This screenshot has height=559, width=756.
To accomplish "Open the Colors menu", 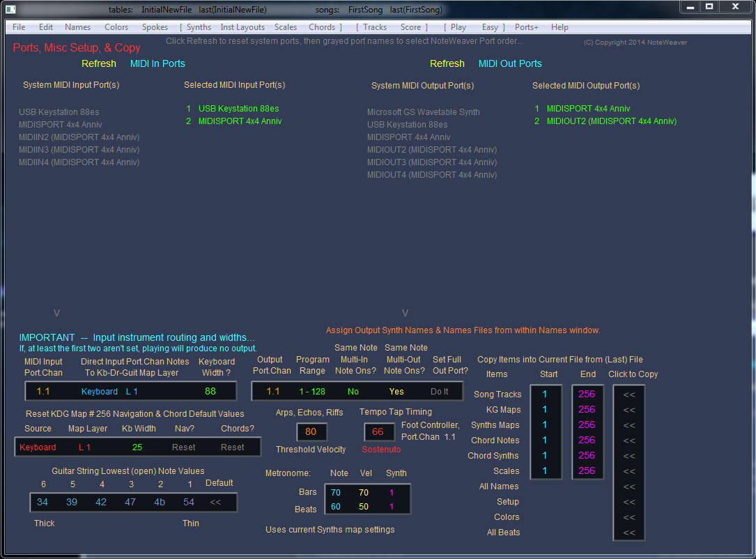I will click(116, 27).
